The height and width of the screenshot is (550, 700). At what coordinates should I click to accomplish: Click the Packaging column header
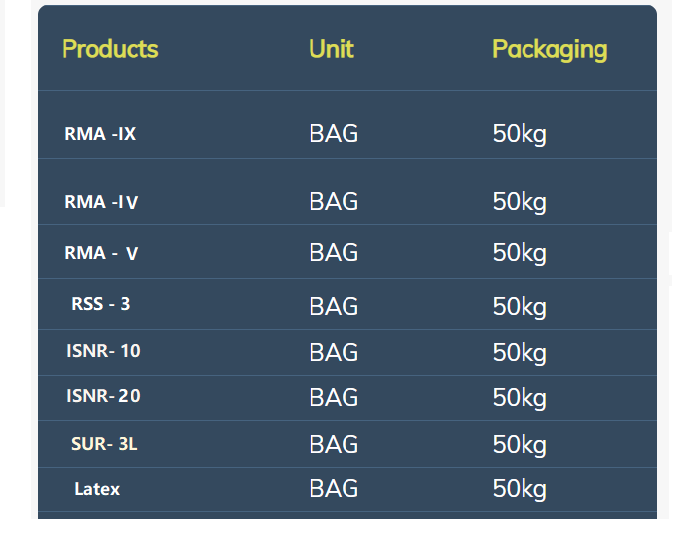click(550, 50)
